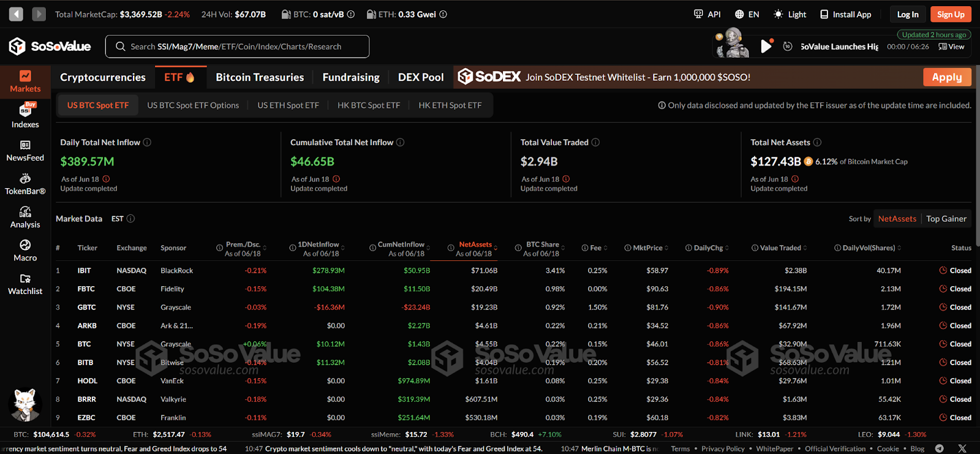Select the HK ETH Spot ETF subtab

tap(450, 105)
